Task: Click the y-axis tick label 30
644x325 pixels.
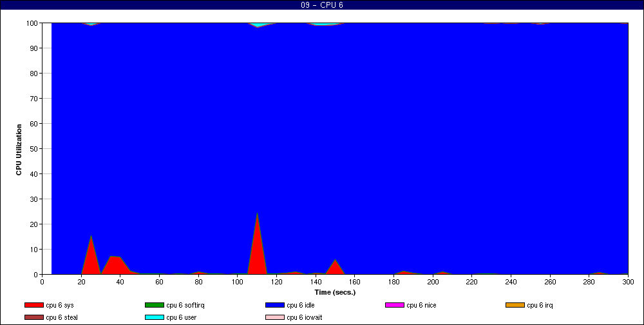Action: click(x=34, y=199)
